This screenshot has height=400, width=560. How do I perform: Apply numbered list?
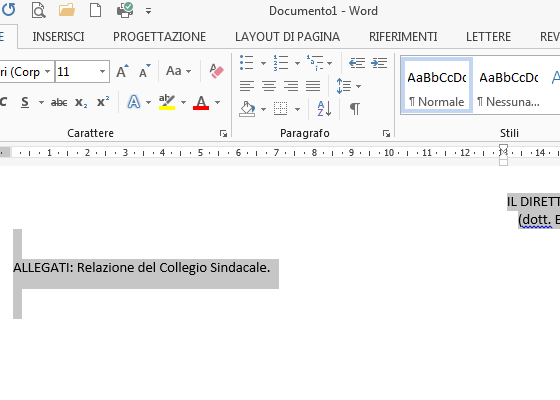click(x=281, y=63)
